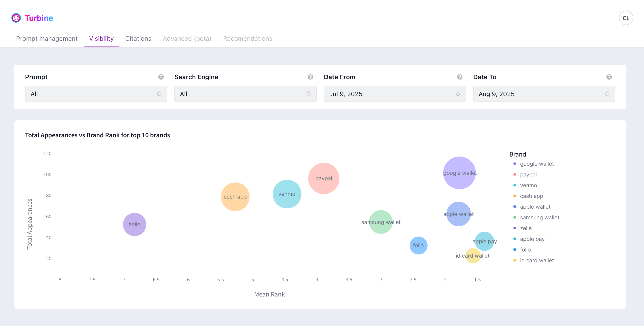This screenshot has height=326, width=644.
Task: Open the Prompt dropdown set to All
Action: click(x=96, y=94)
